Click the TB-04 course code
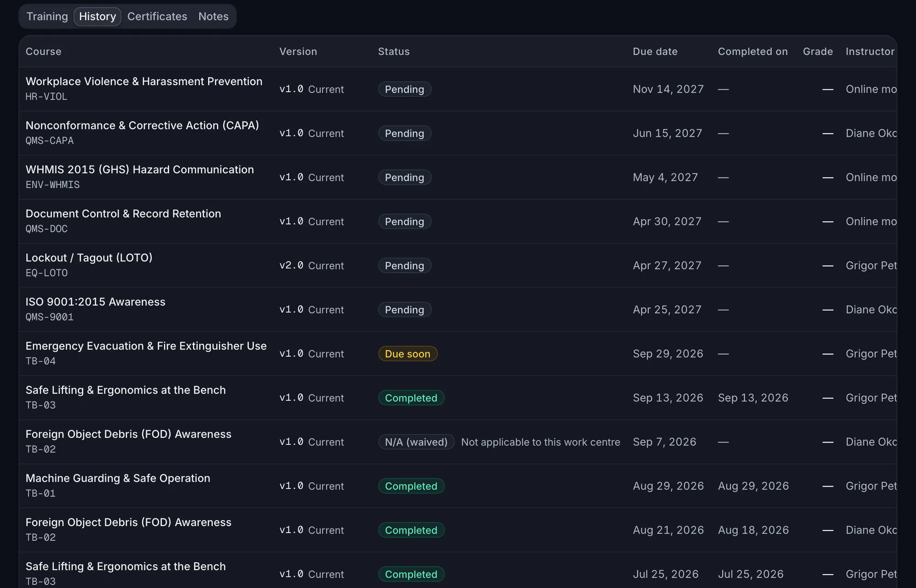Viewport: 916px width, 588px height. coord(41,361)
